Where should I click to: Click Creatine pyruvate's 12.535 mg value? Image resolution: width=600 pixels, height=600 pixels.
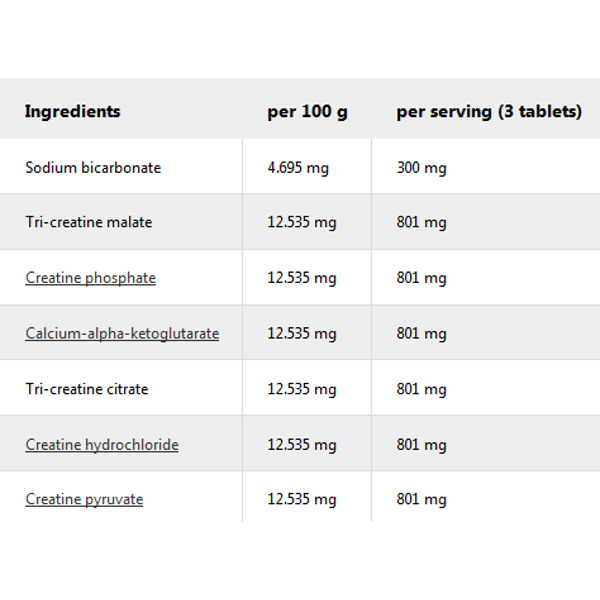302,499
